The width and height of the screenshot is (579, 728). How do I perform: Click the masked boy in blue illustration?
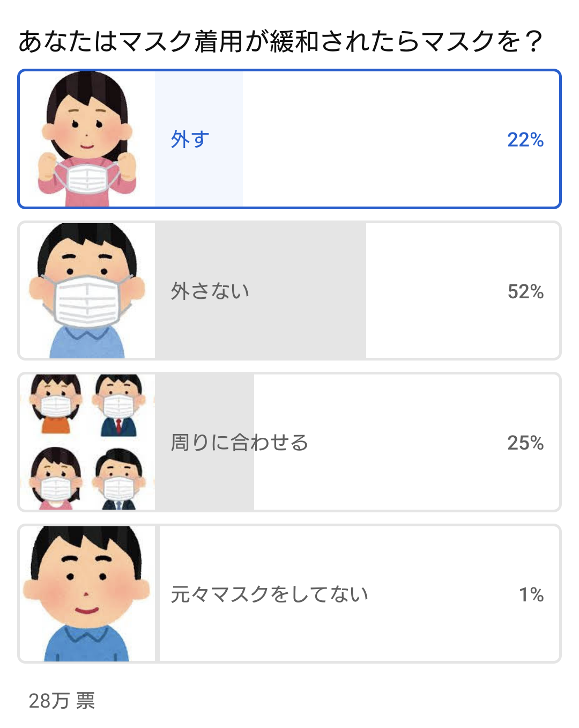pos(87,290)
